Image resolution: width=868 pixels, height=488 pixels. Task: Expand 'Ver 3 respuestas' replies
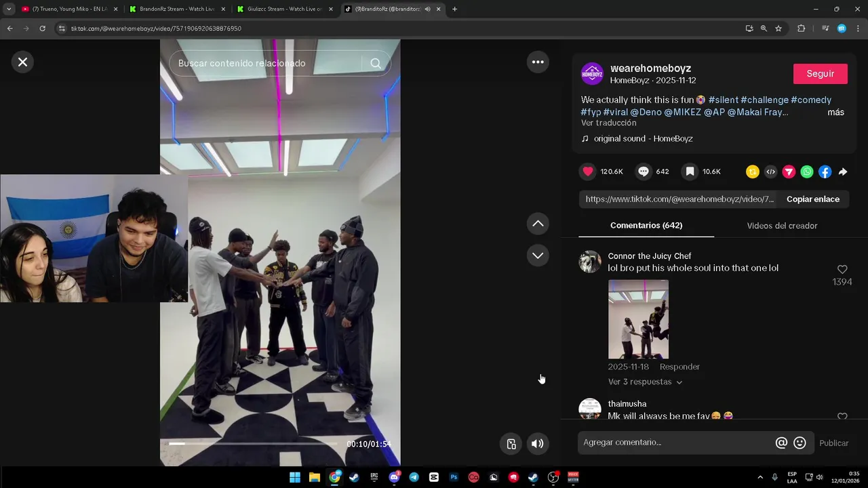pyautogui.click(x=645, y=382)
